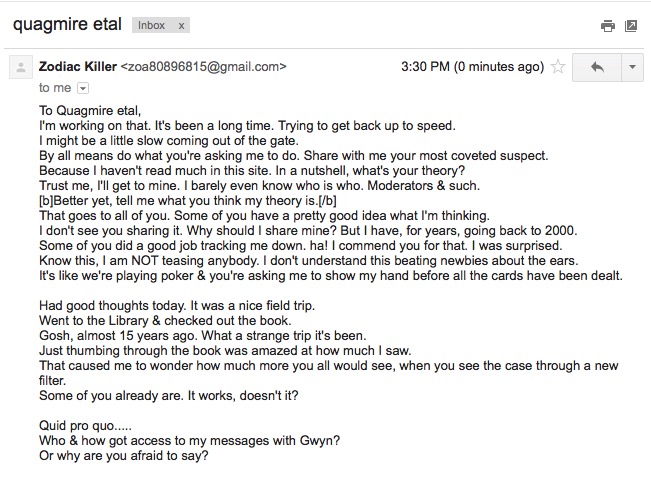
Task: Star this message from Zodiac Killer
Action: [558, 67]
